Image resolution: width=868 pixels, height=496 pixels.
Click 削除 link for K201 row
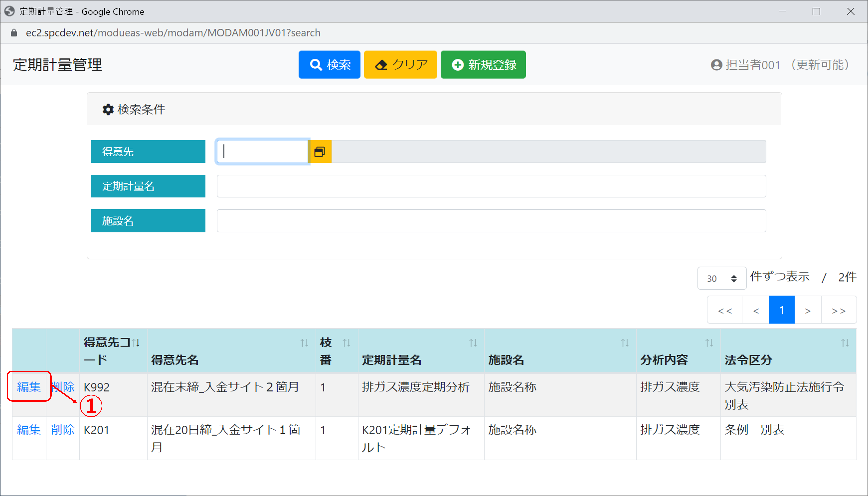coord(63,430)
